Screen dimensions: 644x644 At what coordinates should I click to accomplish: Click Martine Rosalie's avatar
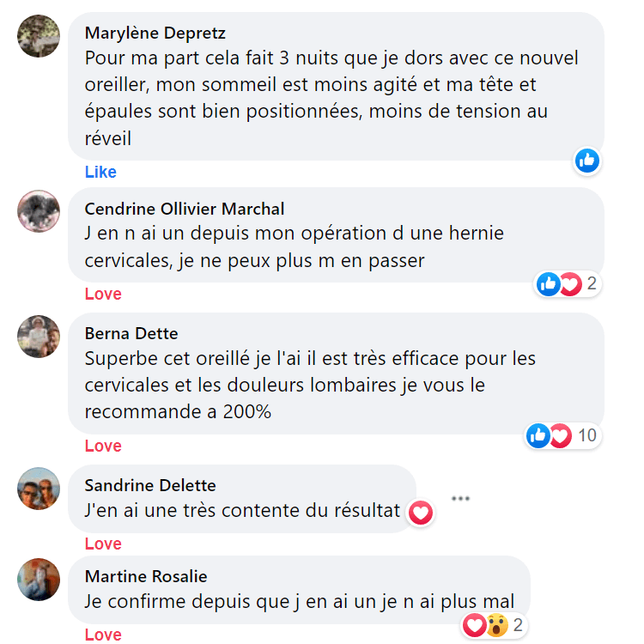point(39,580)
